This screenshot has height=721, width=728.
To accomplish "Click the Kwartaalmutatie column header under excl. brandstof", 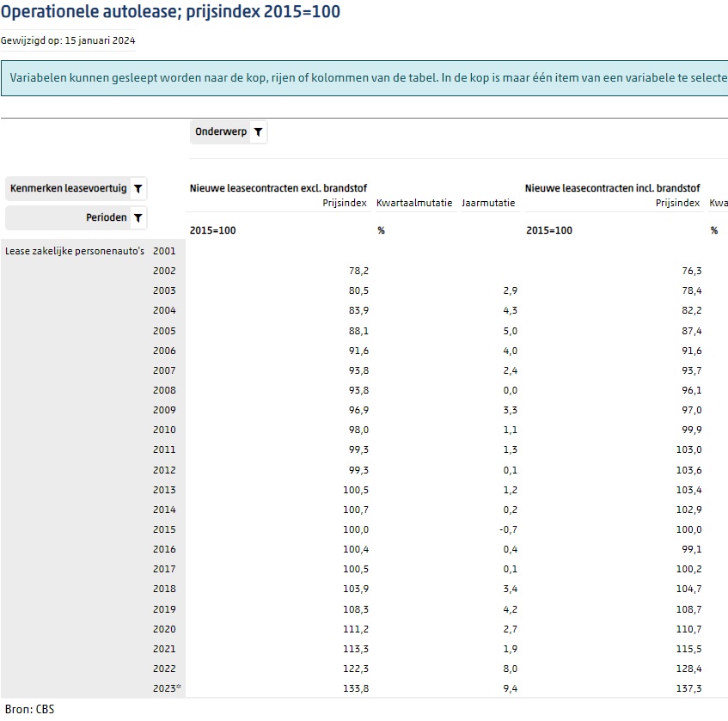I will point(414,203).
